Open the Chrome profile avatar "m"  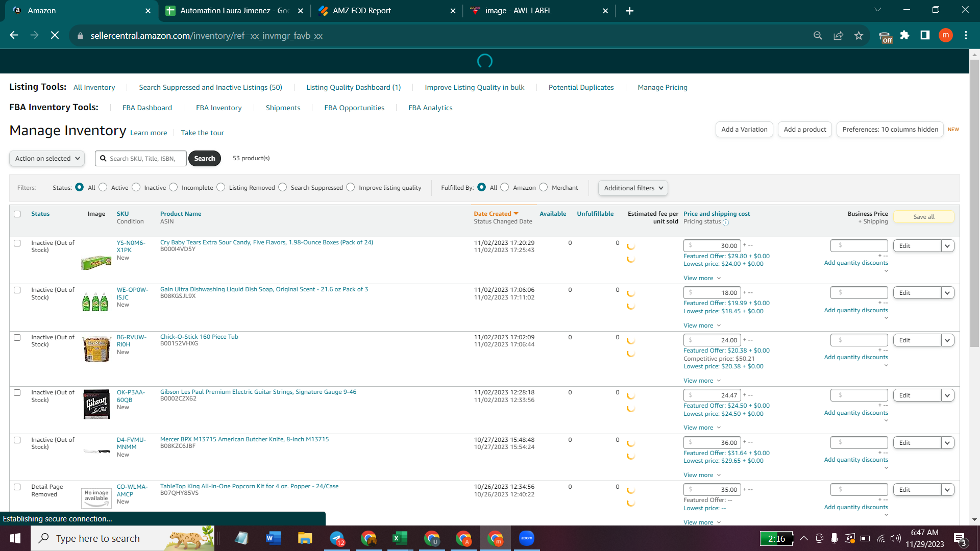946,35
